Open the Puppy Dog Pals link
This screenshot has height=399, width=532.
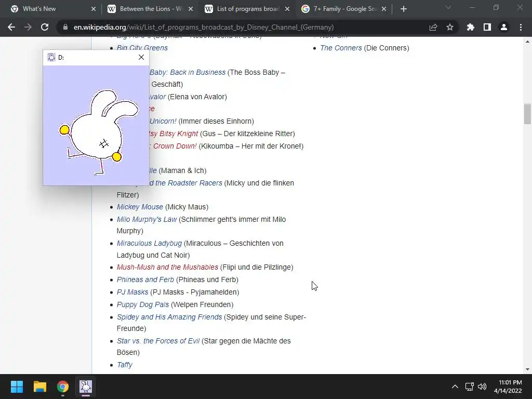pos(143,304)
